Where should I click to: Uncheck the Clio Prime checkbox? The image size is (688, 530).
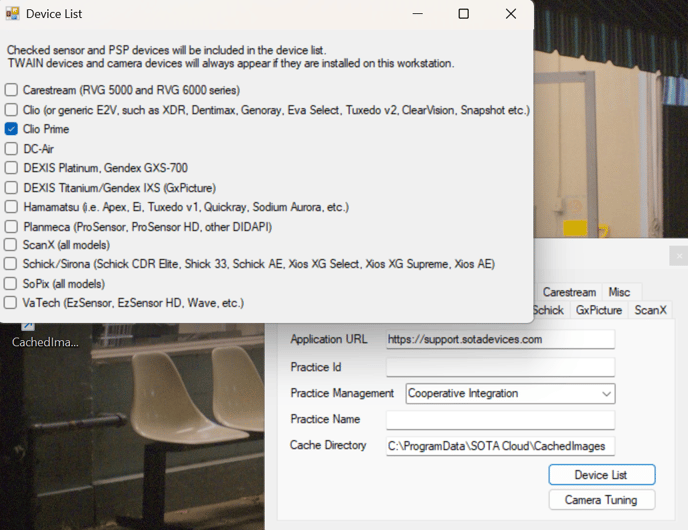click(x=11, y=129)
